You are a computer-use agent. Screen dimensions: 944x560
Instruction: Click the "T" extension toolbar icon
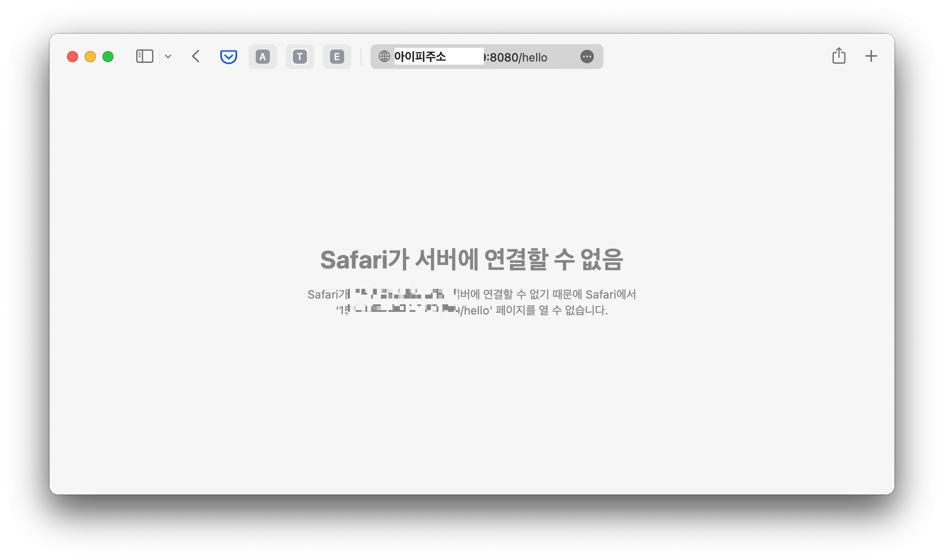click(x=300, y=57)
